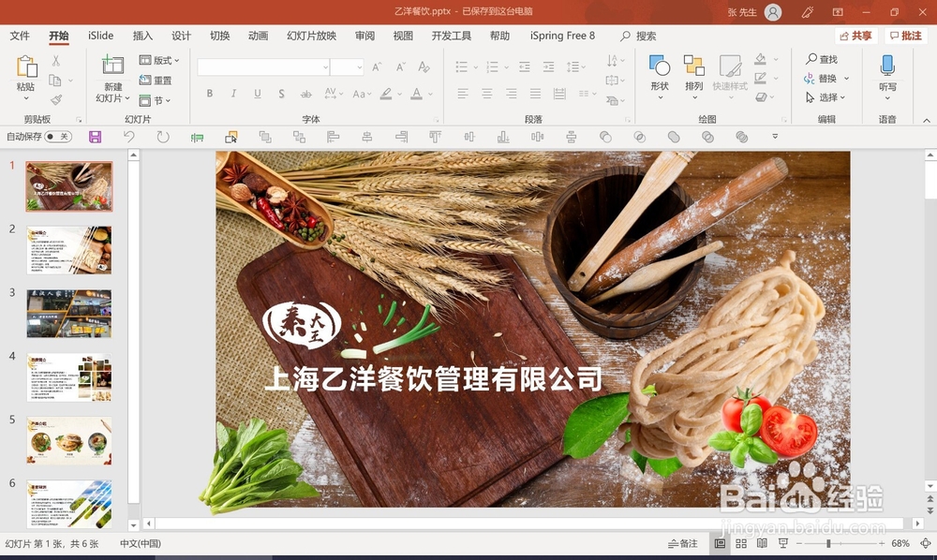The width and height of the screenshot is (937, 560).
Task: Click the Cut scissors icon
Action: point(55,60)
